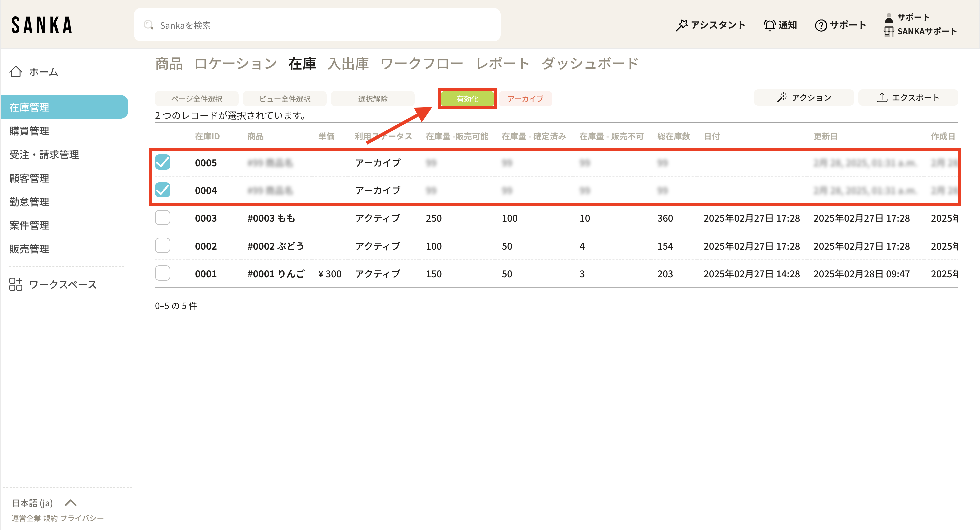Open the Assistant pin icon

[x=681, y=25]
